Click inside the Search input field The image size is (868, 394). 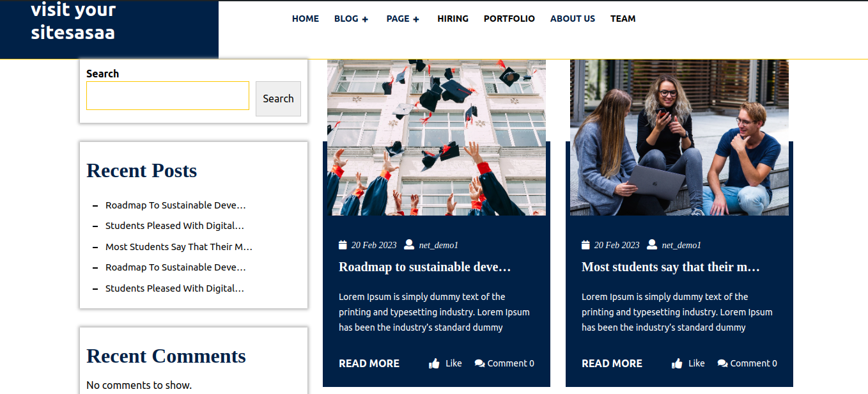tap(167, 95)
